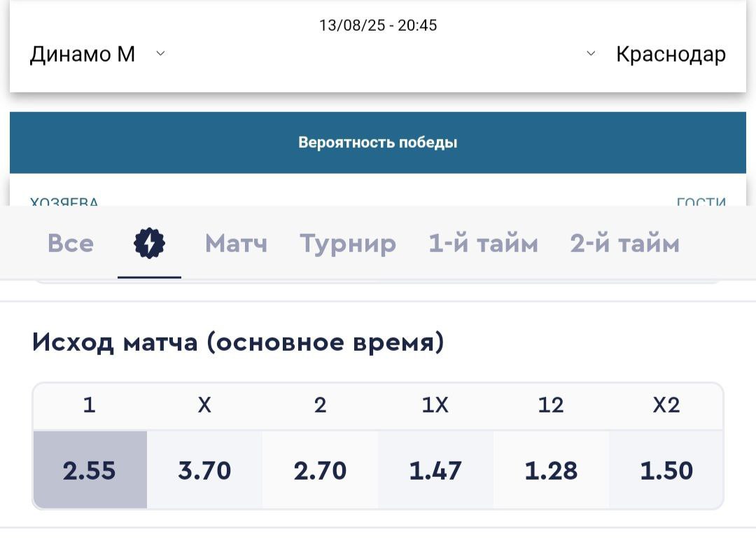Switch to the Матч tab

click(x=236, y=243)
